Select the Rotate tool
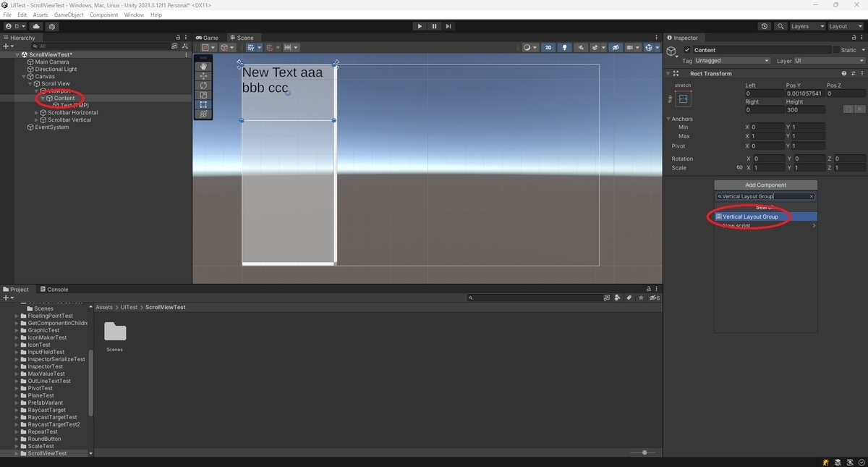This screenshot has height=467, width=868. [x=203, y=85]
